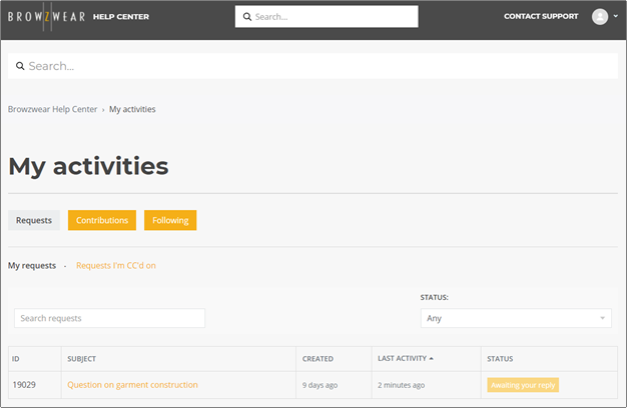Sort by ID column header
Viewport: 627px width, 408px height.
[x=16, y=359]
